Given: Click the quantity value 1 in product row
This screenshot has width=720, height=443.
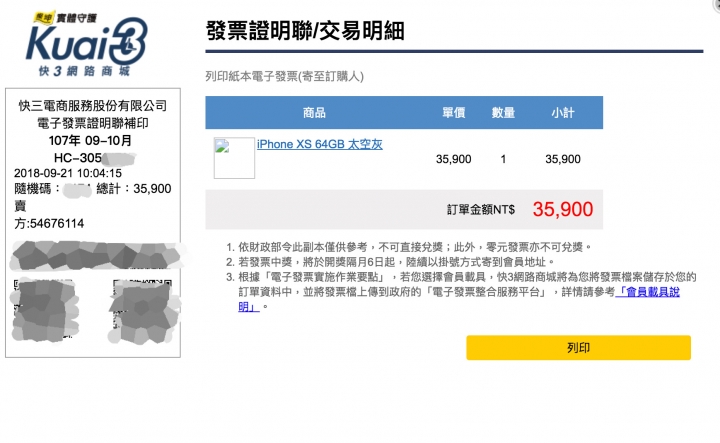Looking at the screenshot, I should click(503, 159).
